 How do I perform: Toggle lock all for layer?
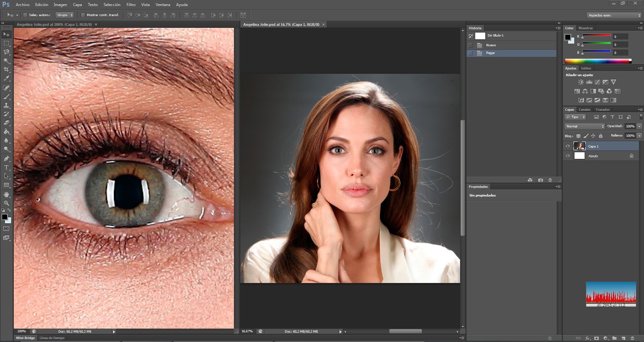pyautogui.click(x=601, y=136)
